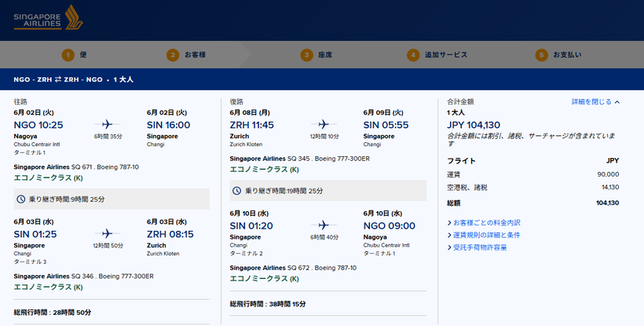Image resolution: width=644 pixels, height=326 pixels.
Task: Click taxes amount 14,130
Action: [x=610, y=187]
